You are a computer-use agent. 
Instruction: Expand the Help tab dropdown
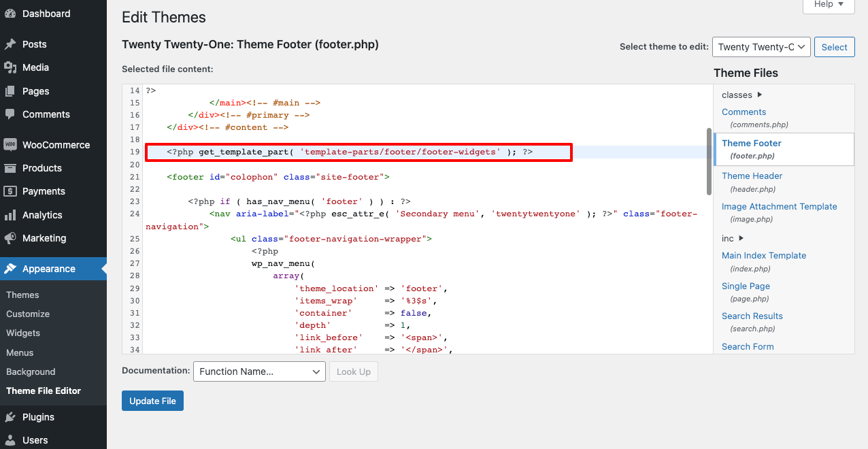(829, 5)
